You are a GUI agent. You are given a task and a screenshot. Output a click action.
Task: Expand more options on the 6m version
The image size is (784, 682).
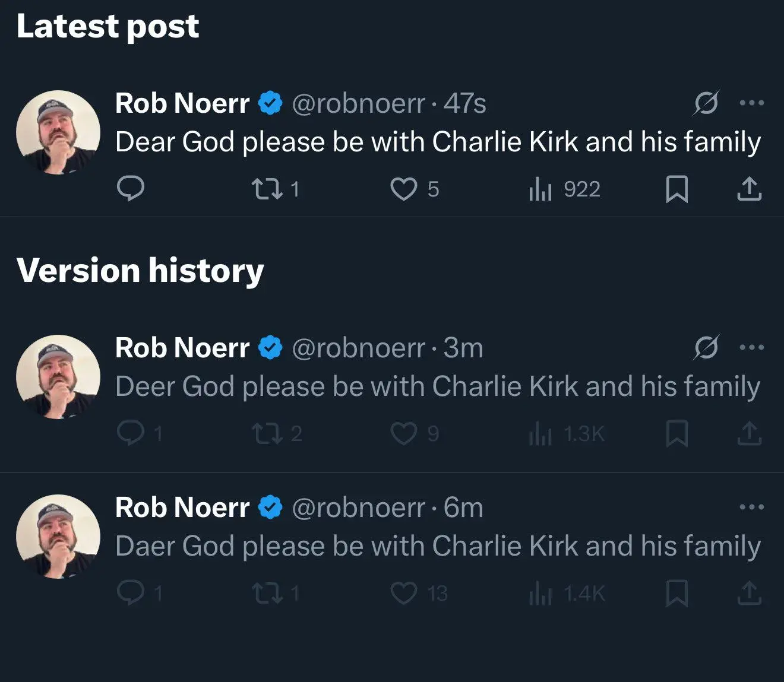pyautogui.click(x=751, y=507)
